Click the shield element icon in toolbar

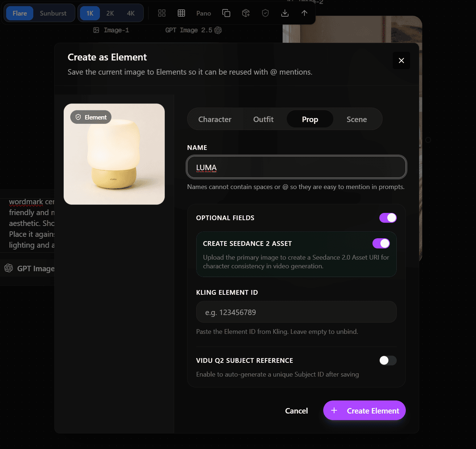[x=265, y=13]
